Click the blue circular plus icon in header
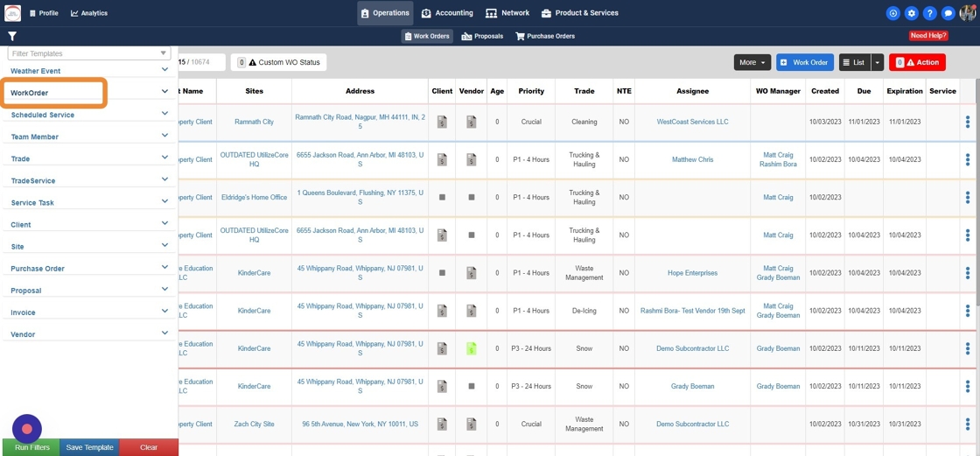980x456 pixels. coord(893,13)
